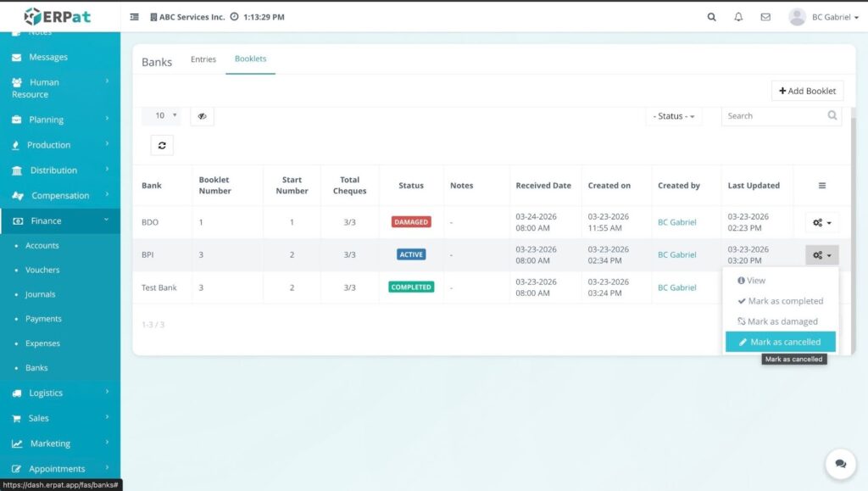Toggle the sidebar hamburger menu icon
Screen dimensions: 868x491
[135, 17]
